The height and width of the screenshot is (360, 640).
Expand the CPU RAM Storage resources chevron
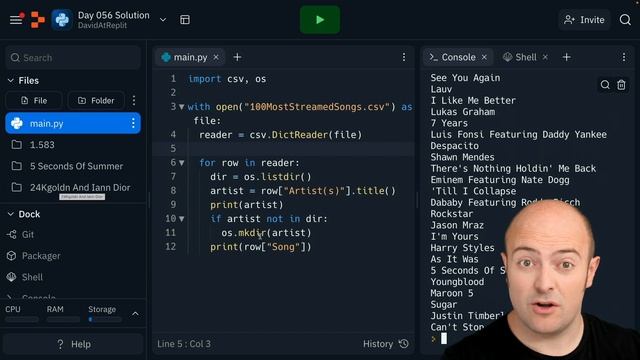click(135, 314)
